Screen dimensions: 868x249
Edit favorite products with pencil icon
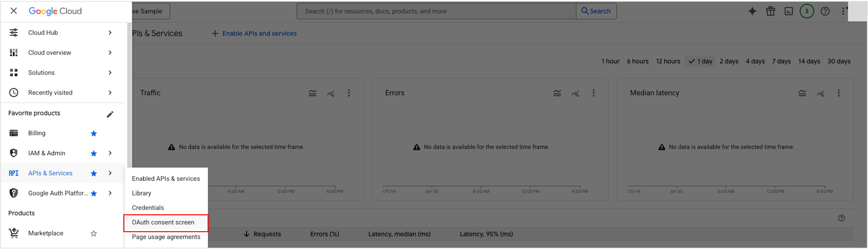coord(110,114)
